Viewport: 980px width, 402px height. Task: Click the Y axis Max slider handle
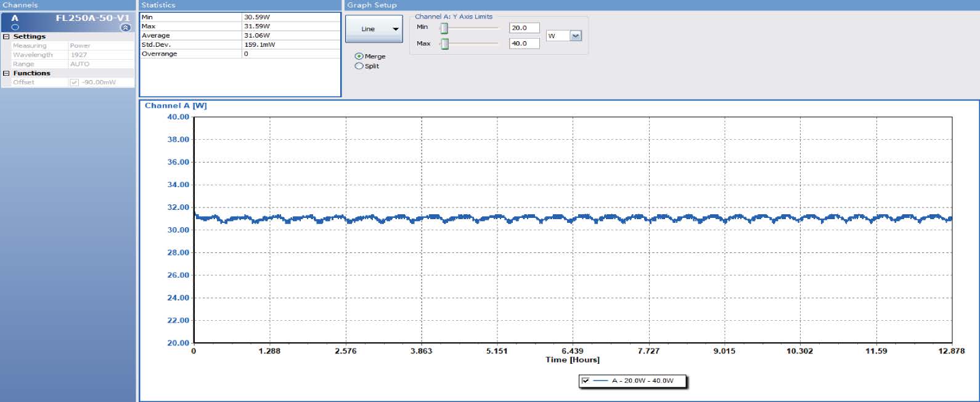pyautogui.click(x=444, y=44)
